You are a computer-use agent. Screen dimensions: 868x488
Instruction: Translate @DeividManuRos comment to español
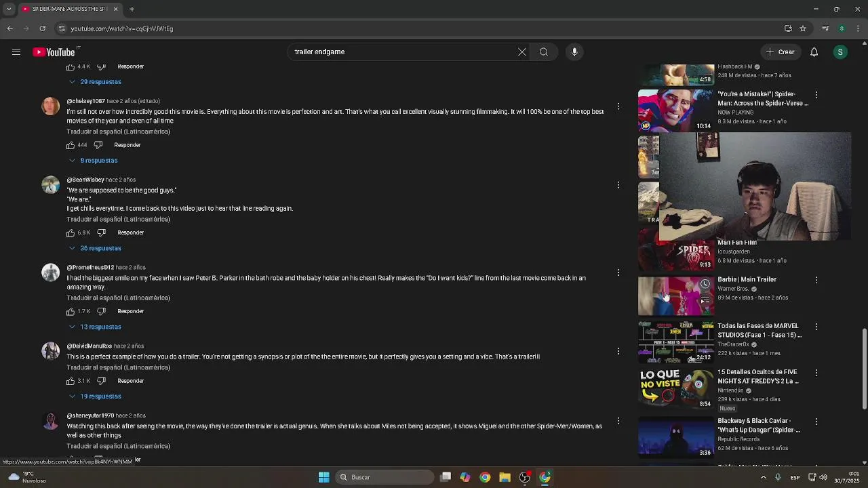(119, 367)
